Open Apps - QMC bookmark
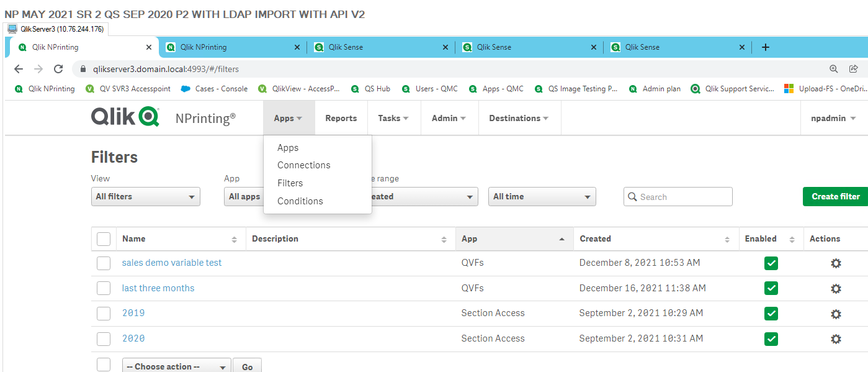Image resolution: width=868 pixels, height=372 pixels. coord(496,89)
